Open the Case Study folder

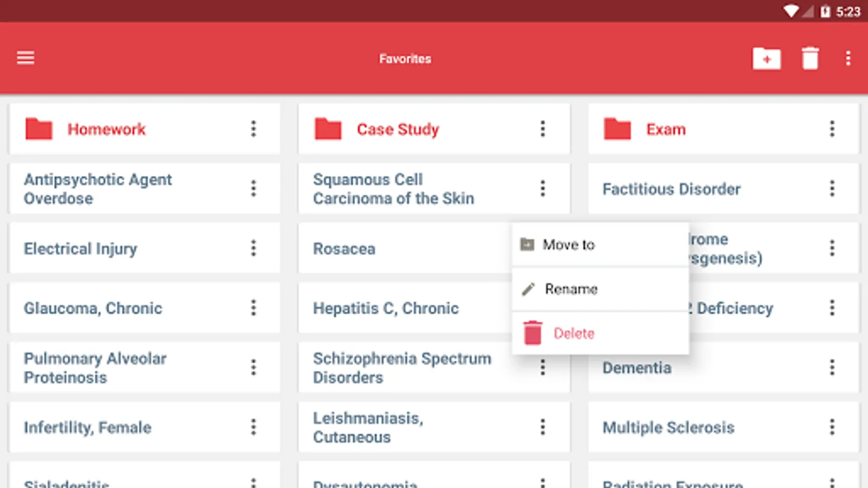(397, 129)
